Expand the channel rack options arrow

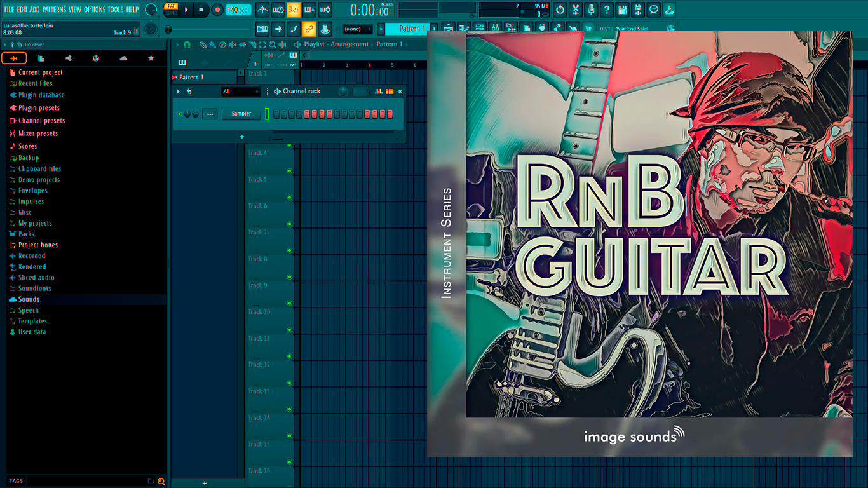(x=178, y=91)
